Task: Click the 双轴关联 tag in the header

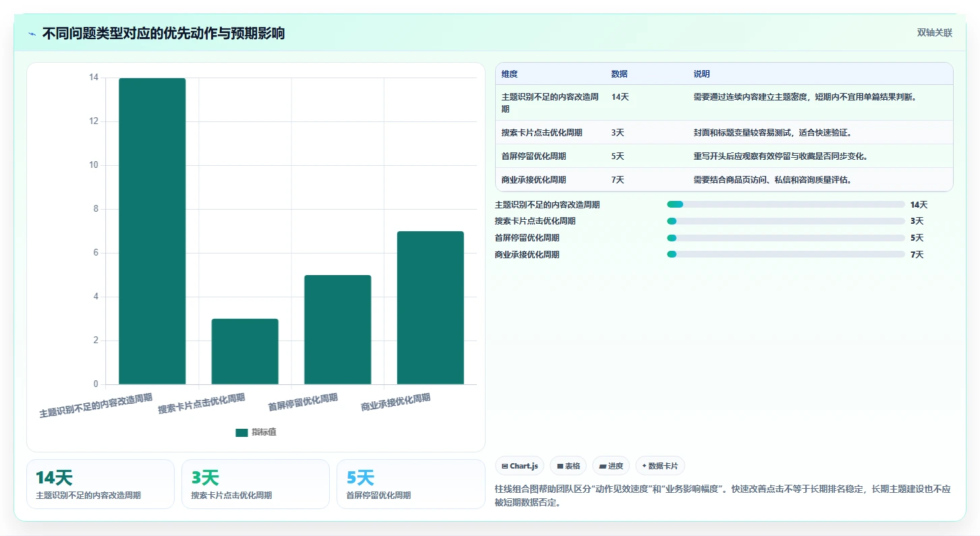Action: [934, 32]
